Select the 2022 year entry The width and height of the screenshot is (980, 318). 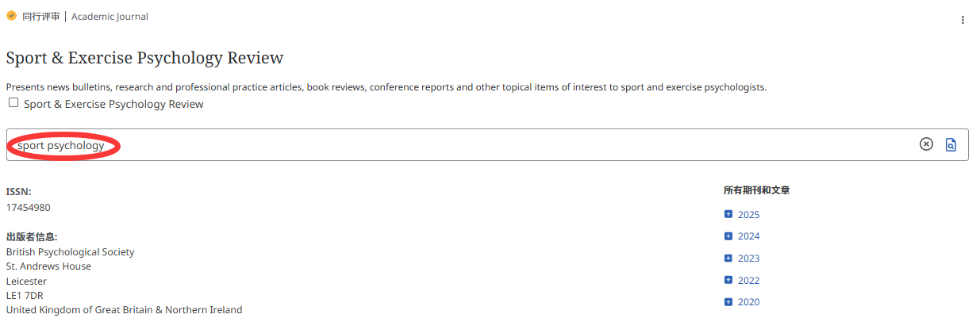(x=748, y=281)
